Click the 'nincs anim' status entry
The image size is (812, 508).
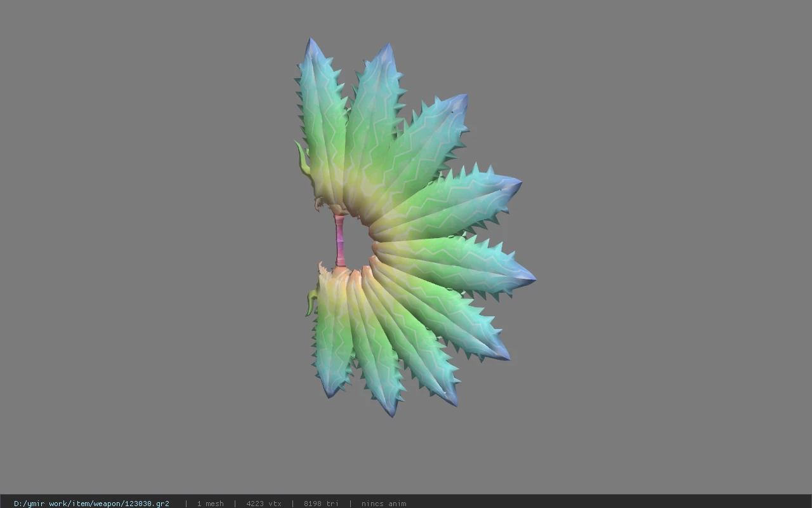pos(384,504)
